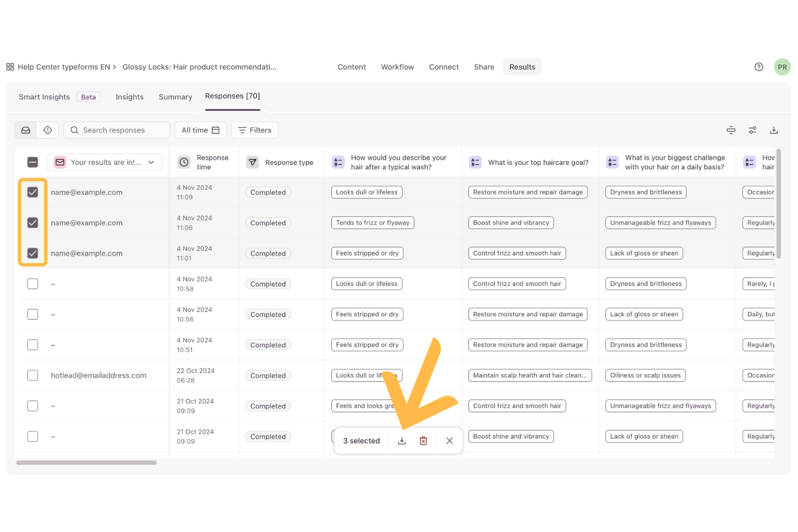Select the Results tab
This screenshot has height=532, width=798.
point(522,67)
